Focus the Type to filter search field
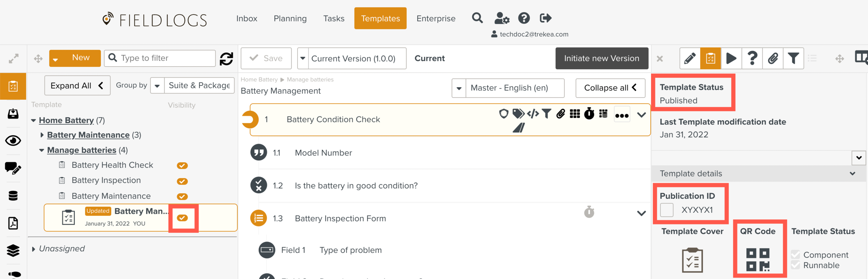 point(166,58)
